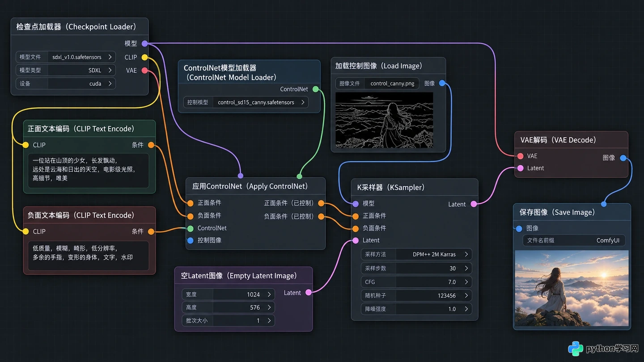644x362 pixels.
Task: Open the 模型类型 SDXL selector
Action: point(66,70)
